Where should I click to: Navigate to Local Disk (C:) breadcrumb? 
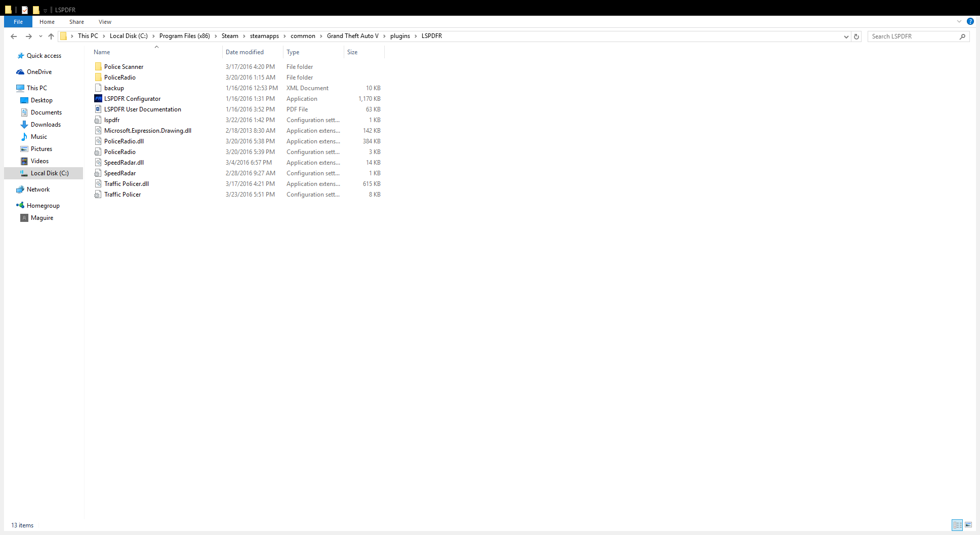click(129, 36)
